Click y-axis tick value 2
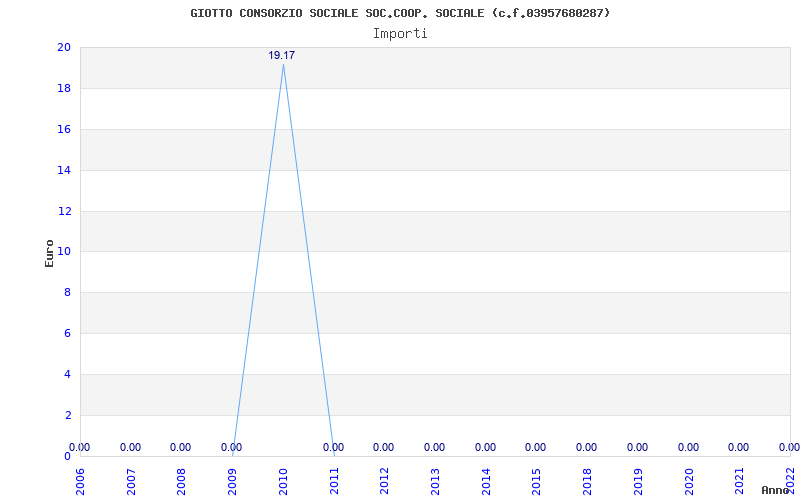The height and width of the screenshot is (500, 800). [x=67, y=415]
